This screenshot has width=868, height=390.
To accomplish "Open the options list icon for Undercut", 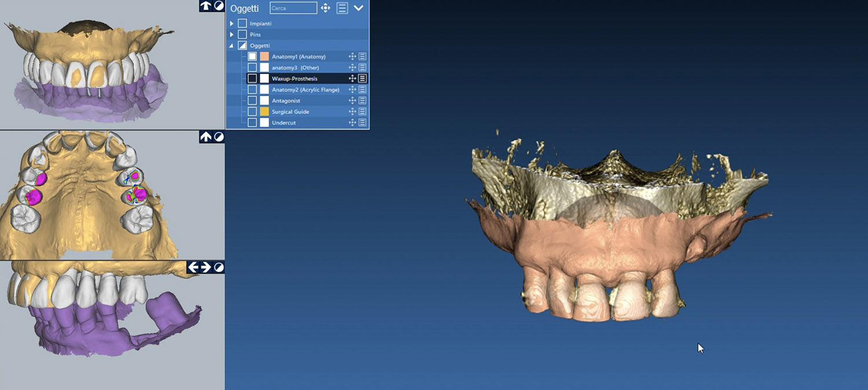I will point(362,123).
